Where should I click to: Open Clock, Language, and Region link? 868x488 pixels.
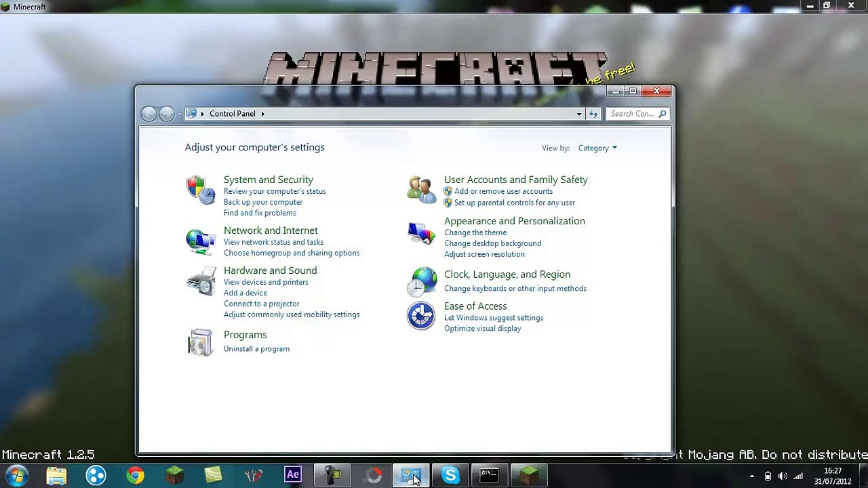point(507,274)
